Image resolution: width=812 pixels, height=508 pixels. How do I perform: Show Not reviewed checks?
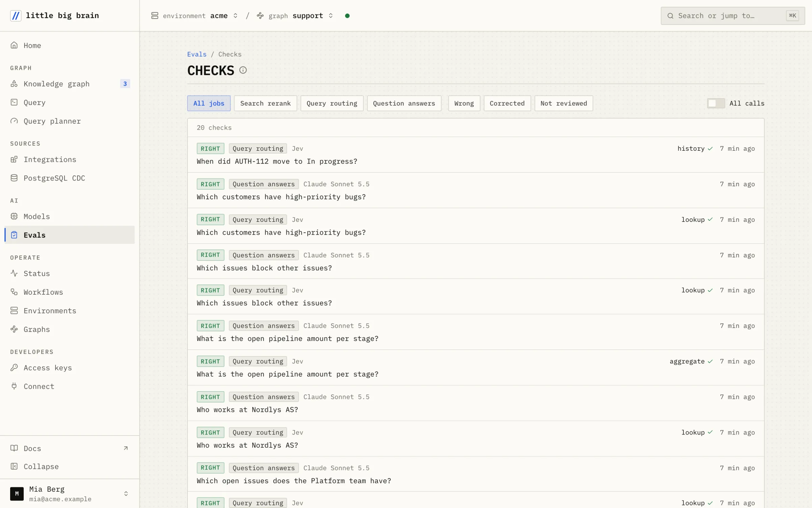(x=564, y=103)
